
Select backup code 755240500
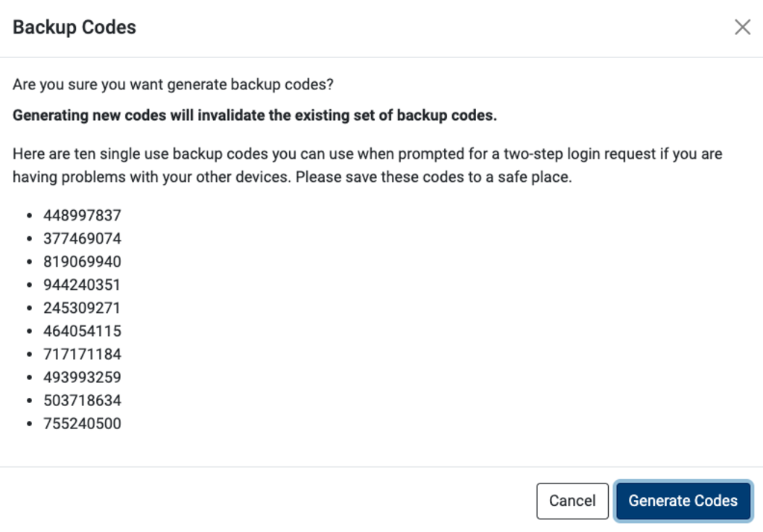(x=82, y=422)
